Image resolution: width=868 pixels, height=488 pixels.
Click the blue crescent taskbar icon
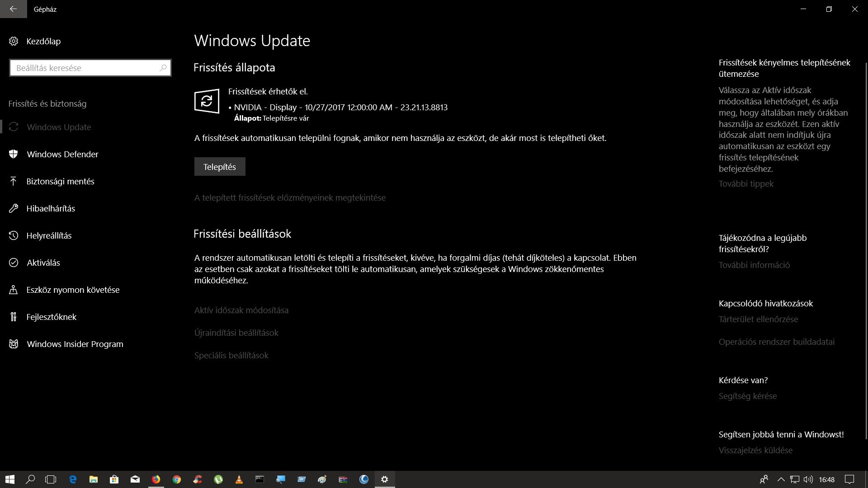click(x=364, y=479)
